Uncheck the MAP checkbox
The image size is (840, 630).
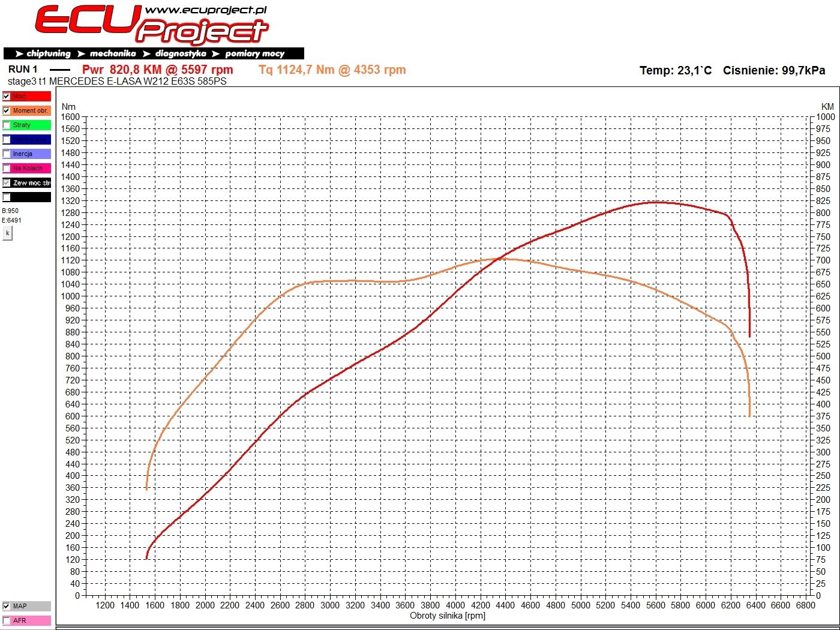7,606
